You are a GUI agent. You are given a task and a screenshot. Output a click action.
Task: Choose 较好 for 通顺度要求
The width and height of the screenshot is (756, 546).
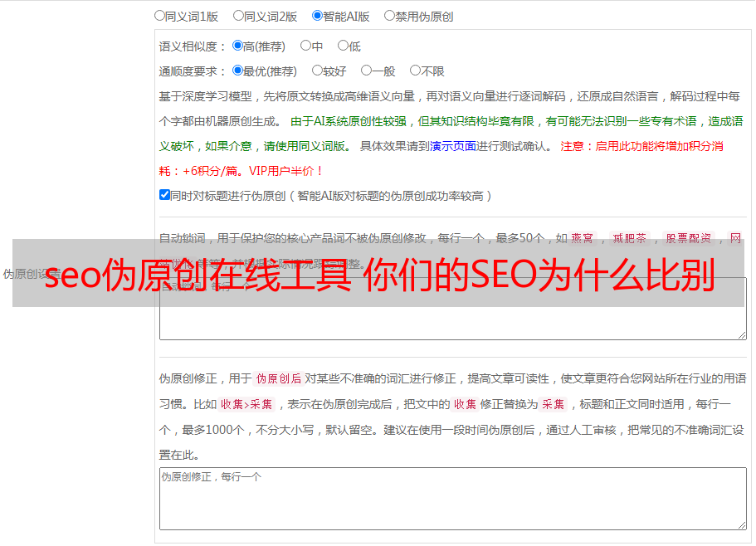coord(318,71)
